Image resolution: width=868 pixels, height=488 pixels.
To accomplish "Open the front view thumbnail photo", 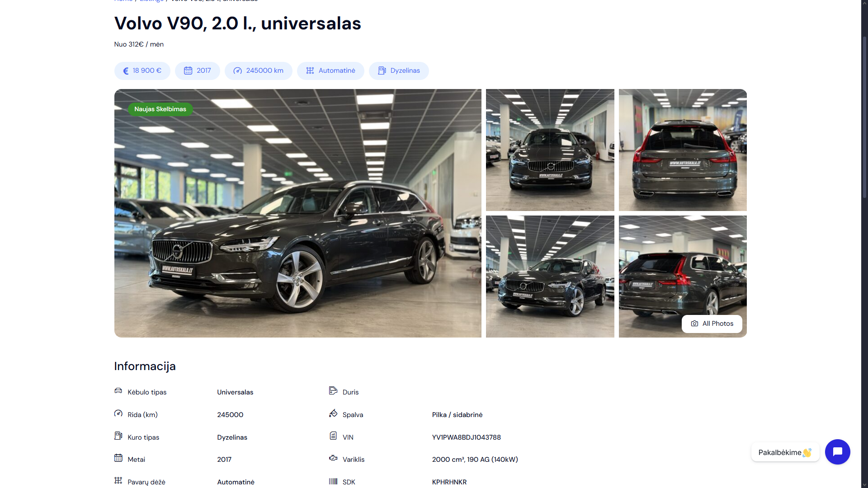I will (550, 150).
